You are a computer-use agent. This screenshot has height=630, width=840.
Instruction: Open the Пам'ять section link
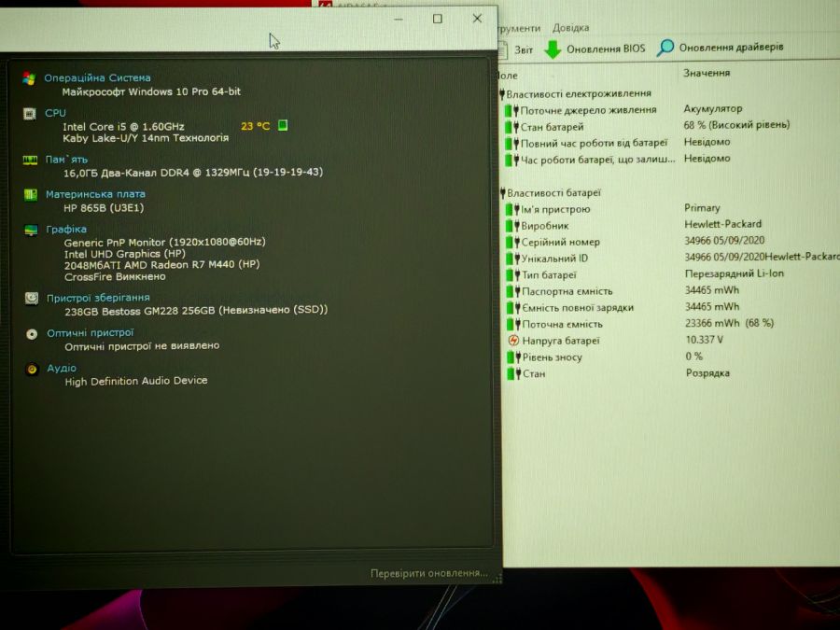point(66,159)
